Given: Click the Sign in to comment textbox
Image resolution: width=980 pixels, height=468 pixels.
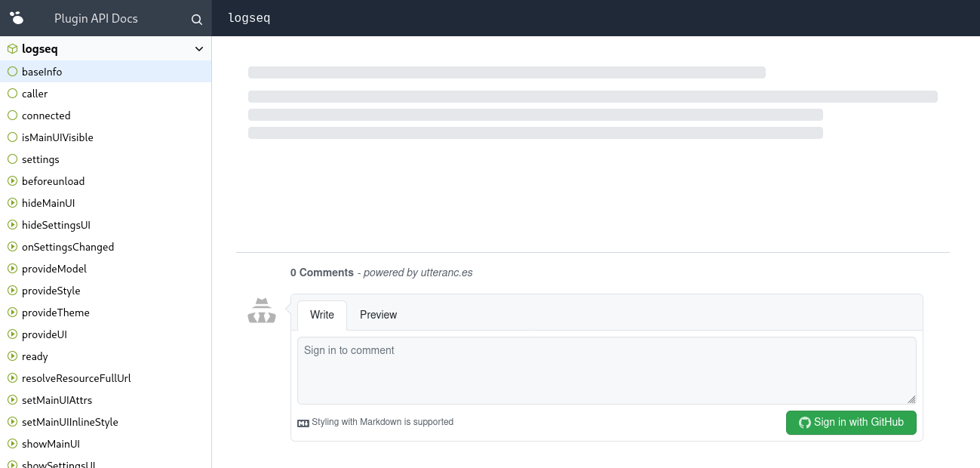Looking at the screenshot, I should coord(606,370).
